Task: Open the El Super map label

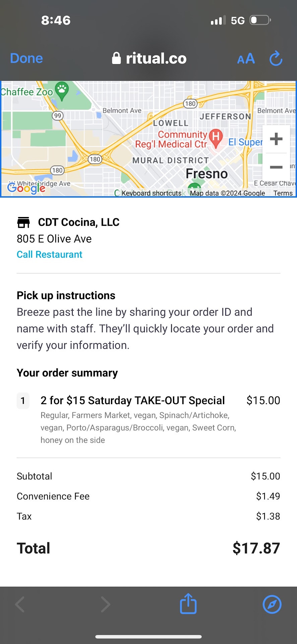Action: coord(245,142)
